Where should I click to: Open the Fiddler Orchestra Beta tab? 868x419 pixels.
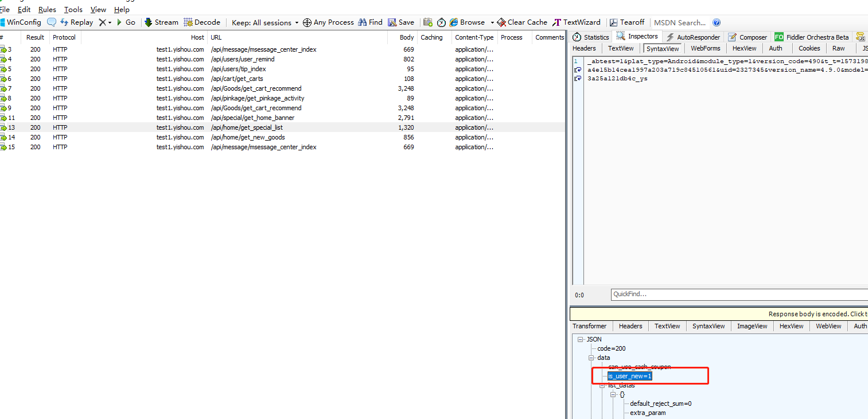pos(811,37)
